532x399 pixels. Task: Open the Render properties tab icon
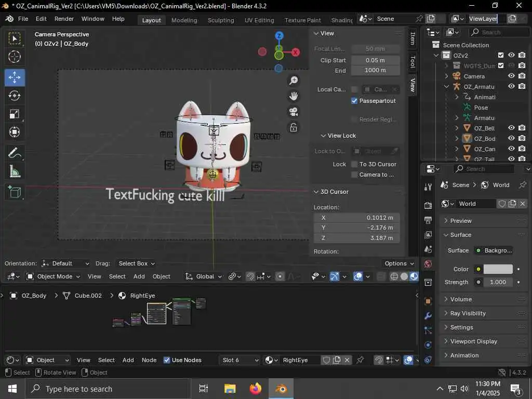(428, 205)
